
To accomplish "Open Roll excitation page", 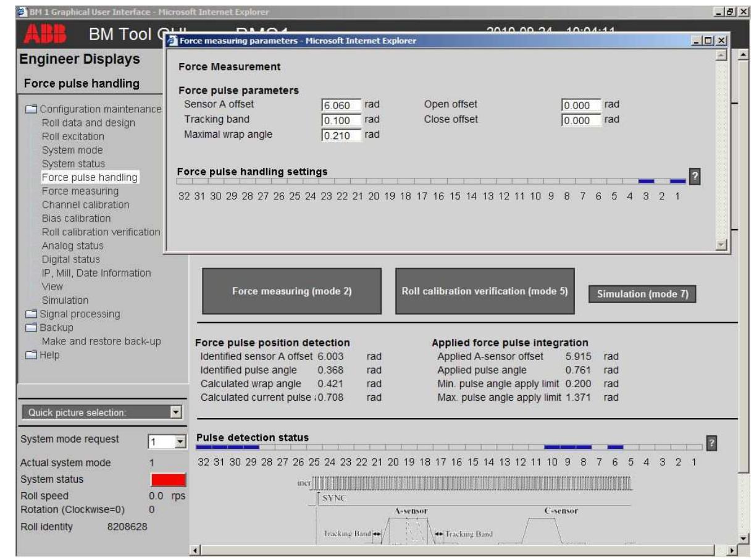I will [x=73, y=136].
